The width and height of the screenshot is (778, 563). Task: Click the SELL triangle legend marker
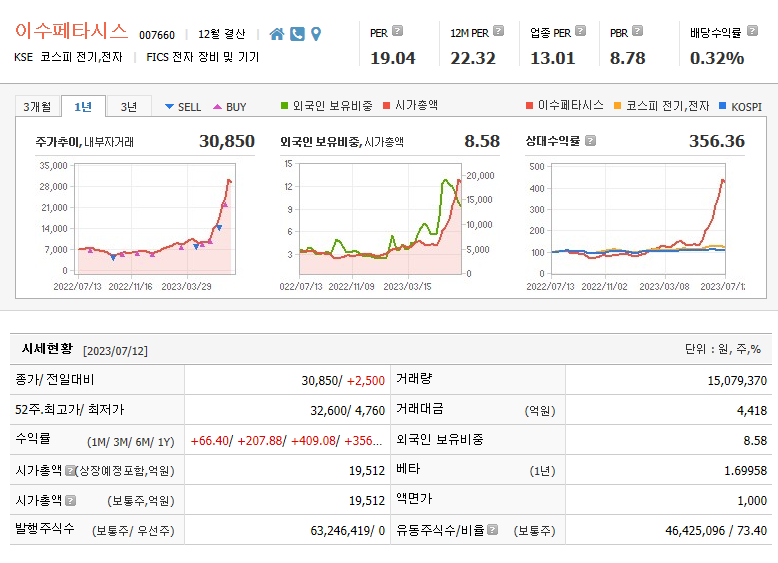[x=169, y=107]
